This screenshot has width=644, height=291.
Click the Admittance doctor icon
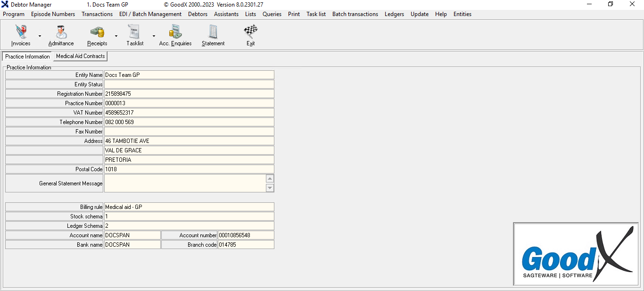(61, 33)
